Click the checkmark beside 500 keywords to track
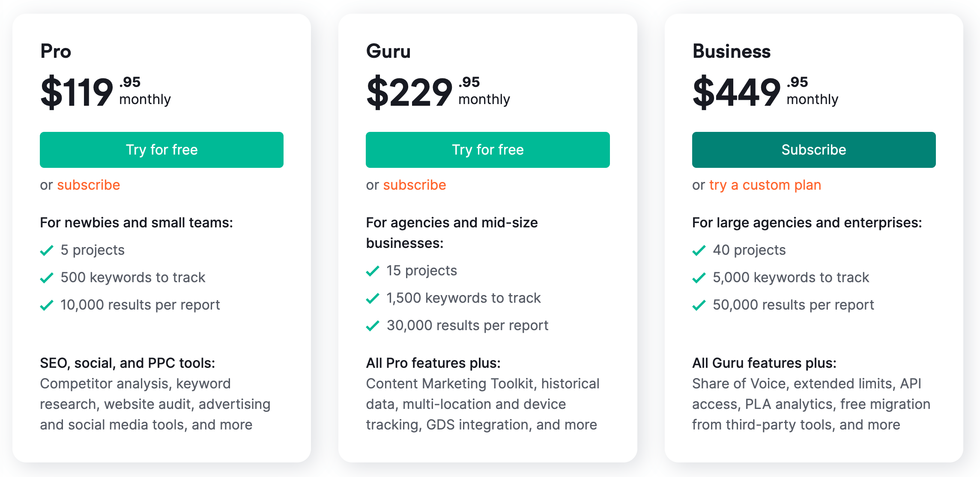 tap(47, 277)
